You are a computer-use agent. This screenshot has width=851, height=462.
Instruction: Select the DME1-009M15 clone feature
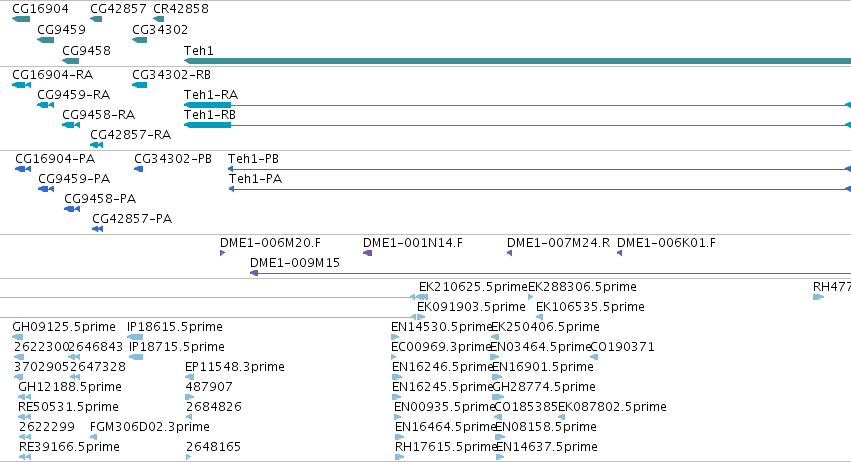click(x=550, y=273)
